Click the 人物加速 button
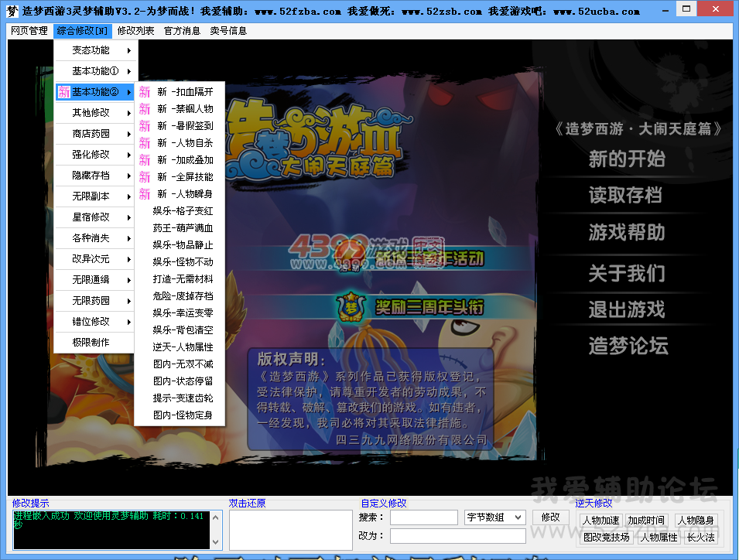 coord(601,521)
